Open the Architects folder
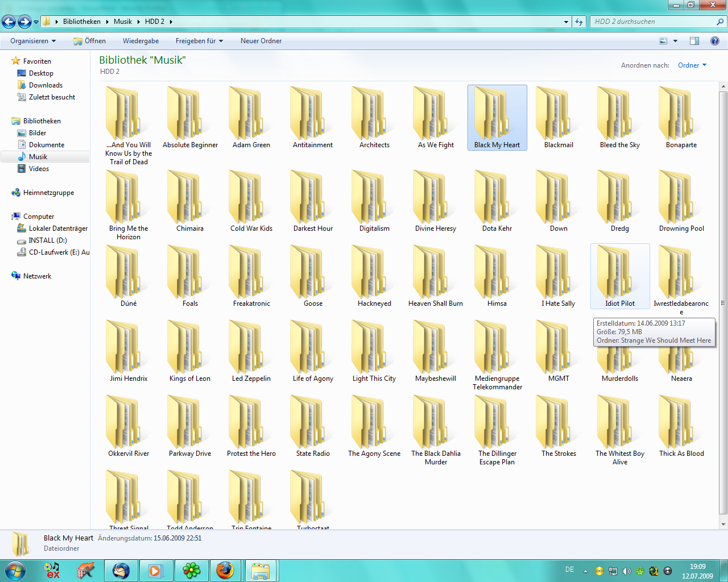The image size is (728, 582). 374,118
